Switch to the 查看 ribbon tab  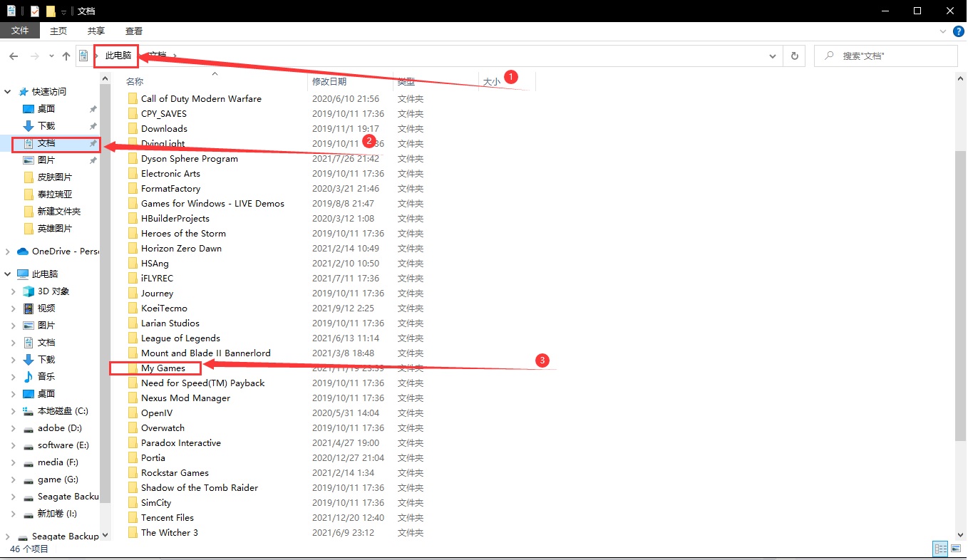coord(134,31)
